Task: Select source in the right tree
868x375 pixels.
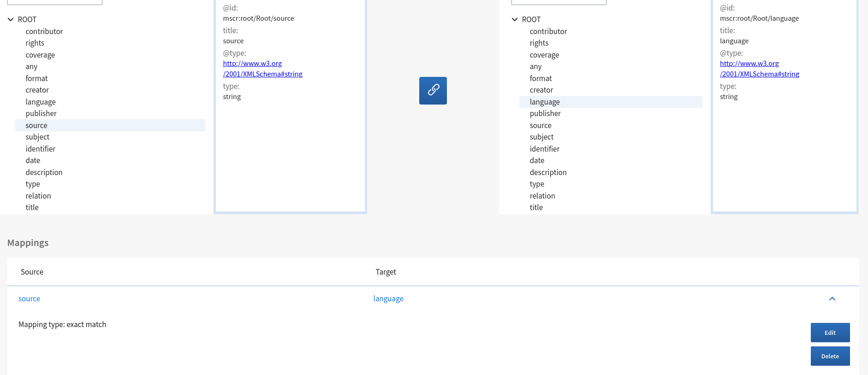Action: 541,125
